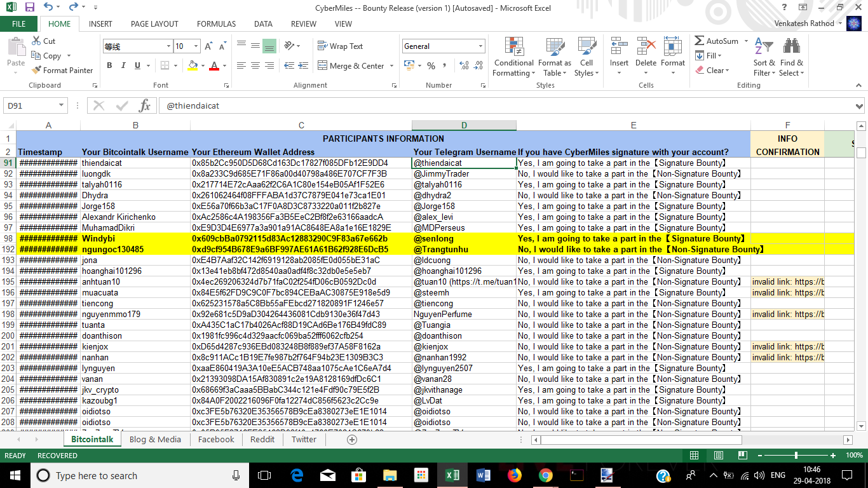Open AutoSum dropdown arrow
The image size is (868, 488).
pyautogui.click(x=745, y=41)
